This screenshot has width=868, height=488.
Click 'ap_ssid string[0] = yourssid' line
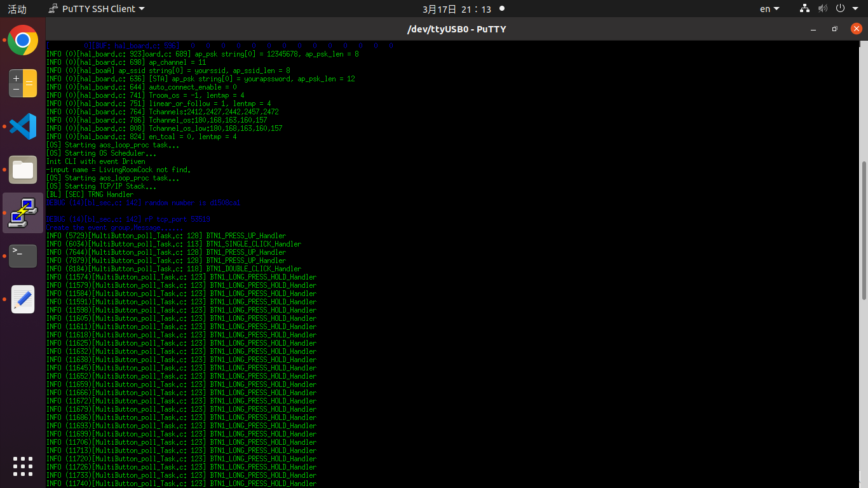click(168, 71)
